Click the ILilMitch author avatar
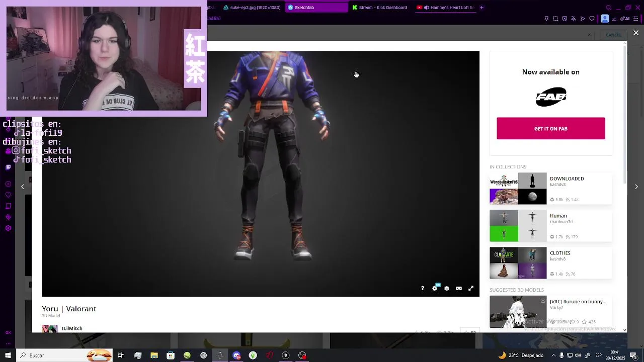 click(x=49, y=328)
